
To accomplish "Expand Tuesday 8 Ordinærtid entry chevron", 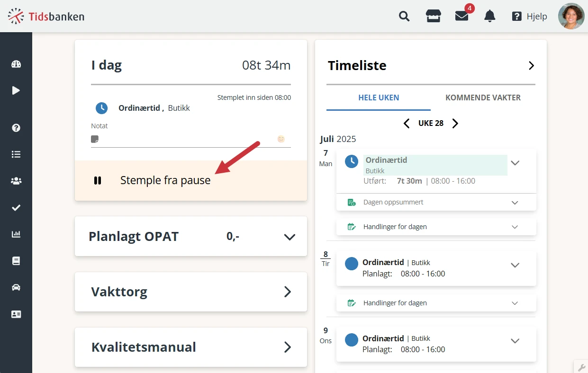I will [515, 265].
